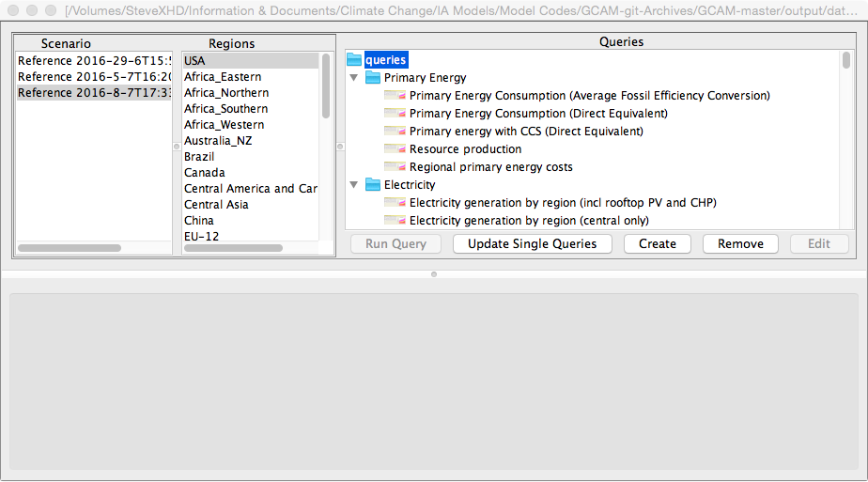Select EU-12 region
The height and width of the screenshot is (482, 868).
(251, 236)
